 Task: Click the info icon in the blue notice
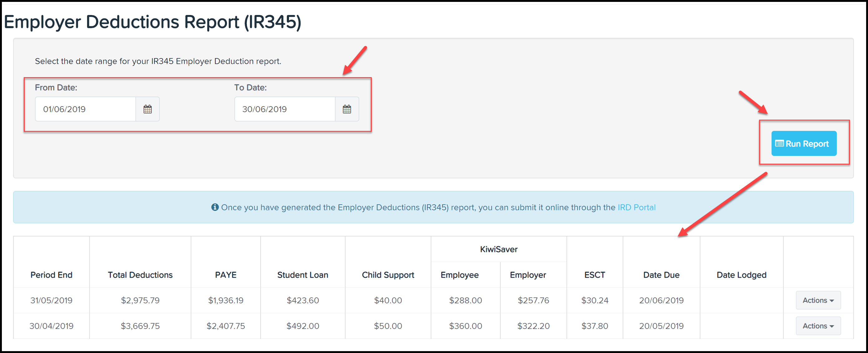click(215, 207)
